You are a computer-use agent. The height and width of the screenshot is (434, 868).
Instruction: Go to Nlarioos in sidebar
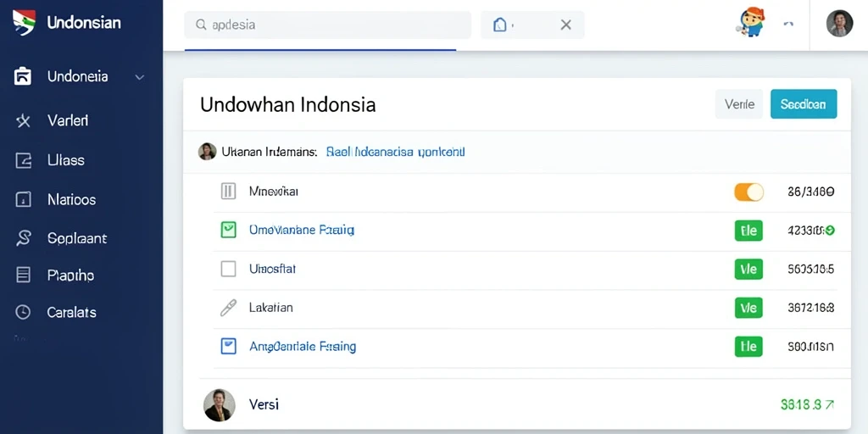point(71,199)
